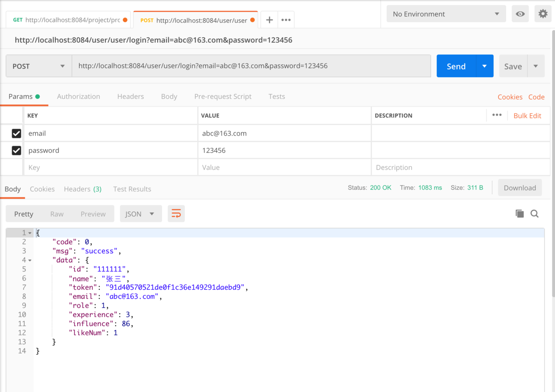Select Pretty response view
The width and height of the screenshot is (555, 392).
click(24, 214)
